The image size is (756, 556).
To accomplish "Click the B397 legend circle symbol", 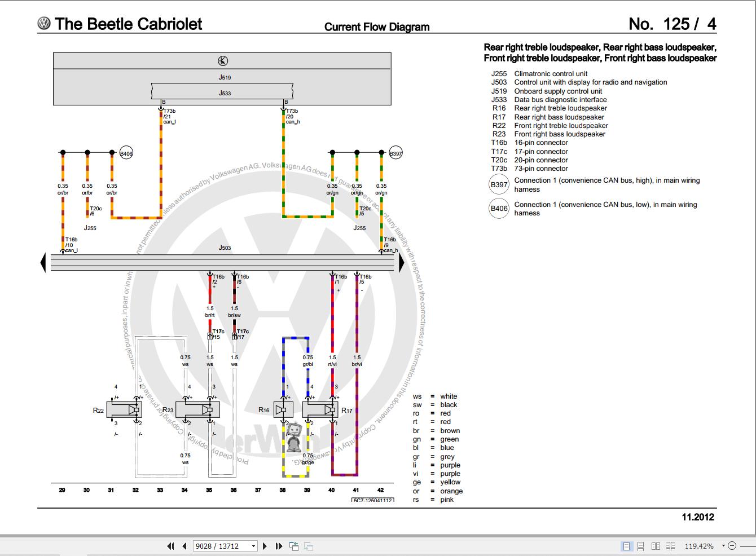I will [499, 184].
